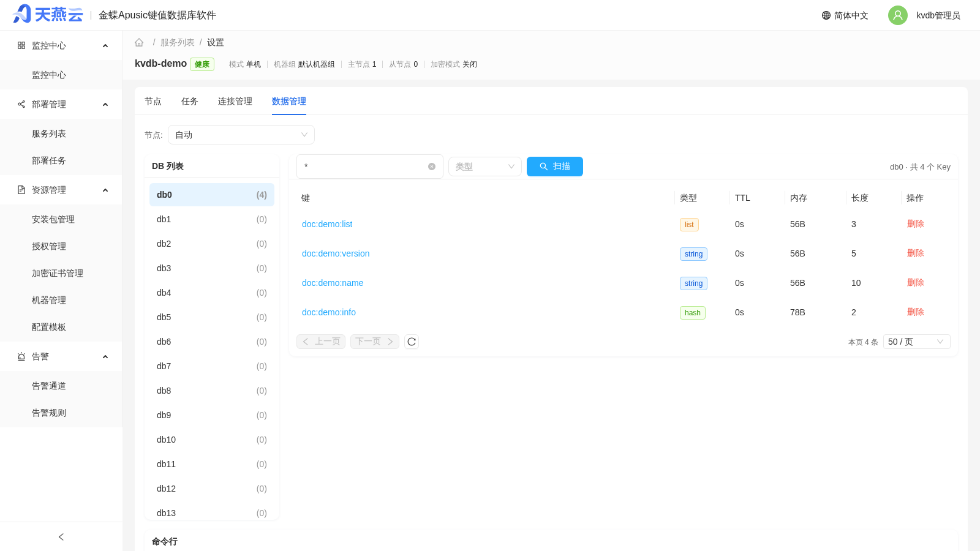Screen dimensions: 980x551
Task: Clear the key search pattern field
Action: pyautogui.click(x=432, y=167)
